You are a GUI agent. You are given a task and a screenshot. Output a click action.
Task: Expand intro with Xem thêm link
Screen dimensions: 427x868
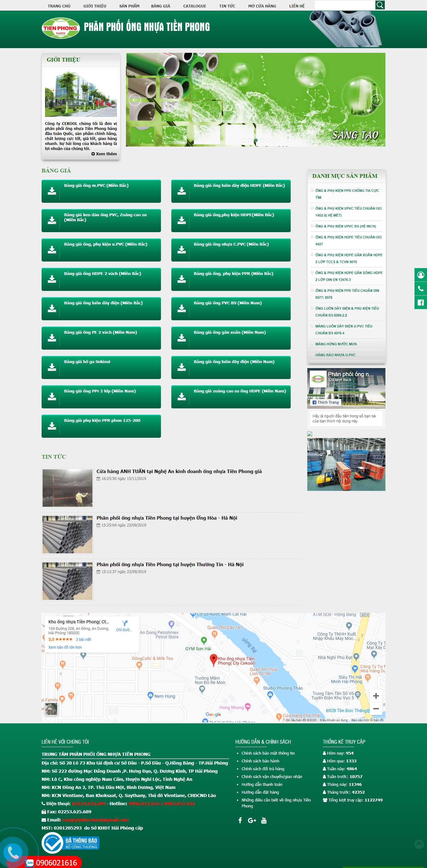click(104, 154)
